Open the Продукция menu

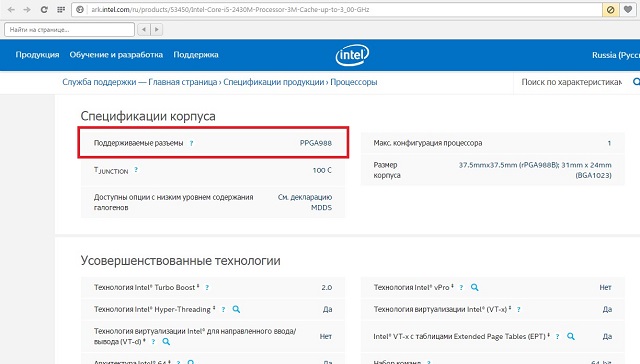pyautogui.click(x=37, y=55)
